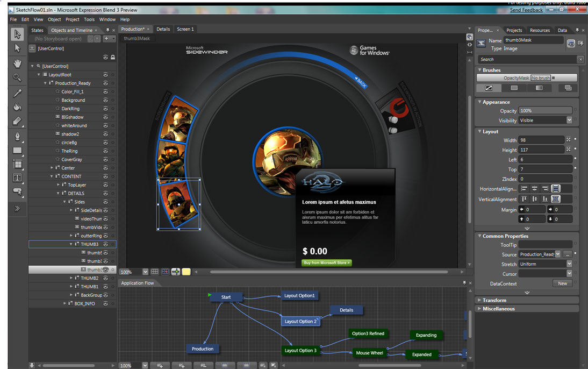The image size is (588, 369).
Task: Hide the CoverGray layer
Action: [x=105, y=160]
